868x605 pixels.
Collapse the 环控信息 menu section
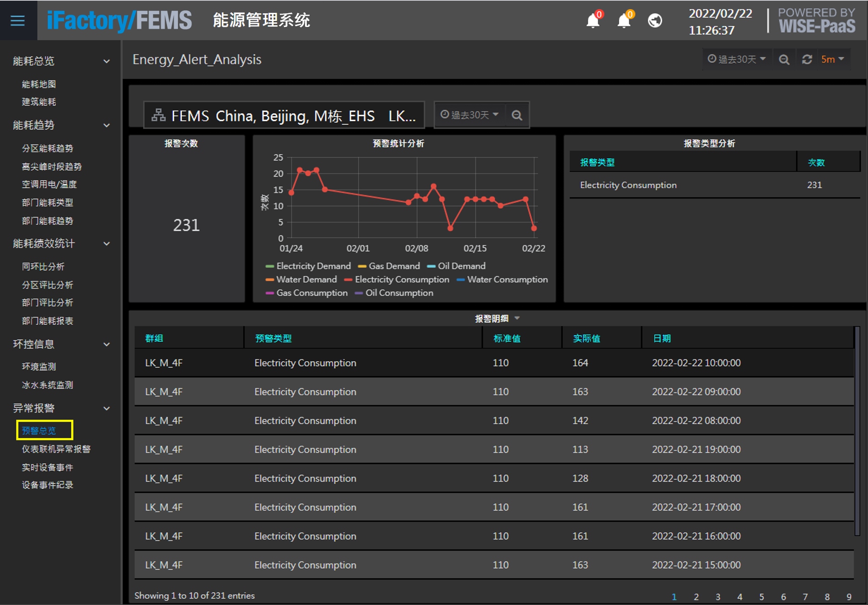[107, 344]
